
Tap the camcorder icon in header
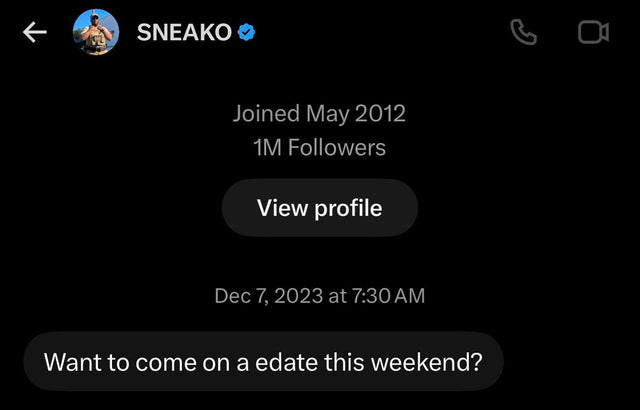point(593,32)
